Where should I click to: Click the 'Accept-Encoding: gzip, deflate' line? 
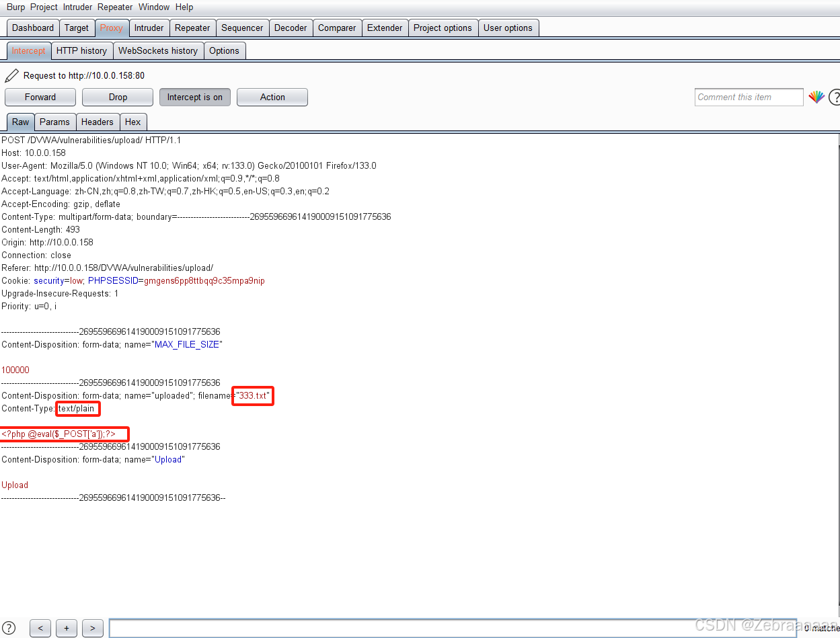pyautogui.click(x=61, y=204)
